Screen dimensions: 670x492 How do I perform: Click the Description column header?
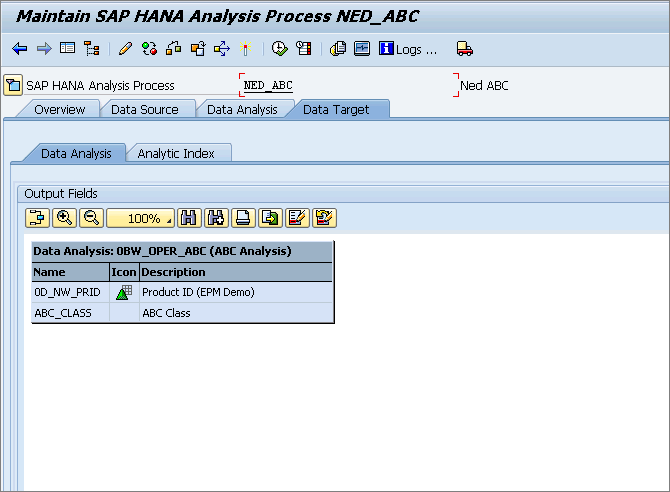pyautogui.click(x=236, y=272)
